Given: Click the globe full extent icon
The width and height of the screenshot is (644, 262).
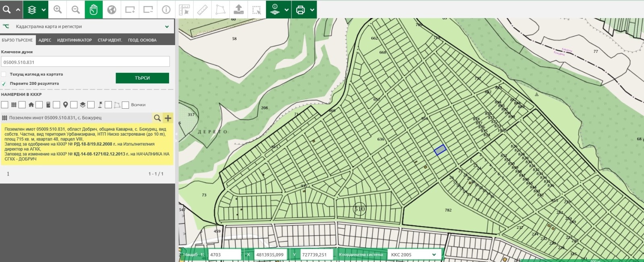Looking at the screenshot, I should coord(111,9).
